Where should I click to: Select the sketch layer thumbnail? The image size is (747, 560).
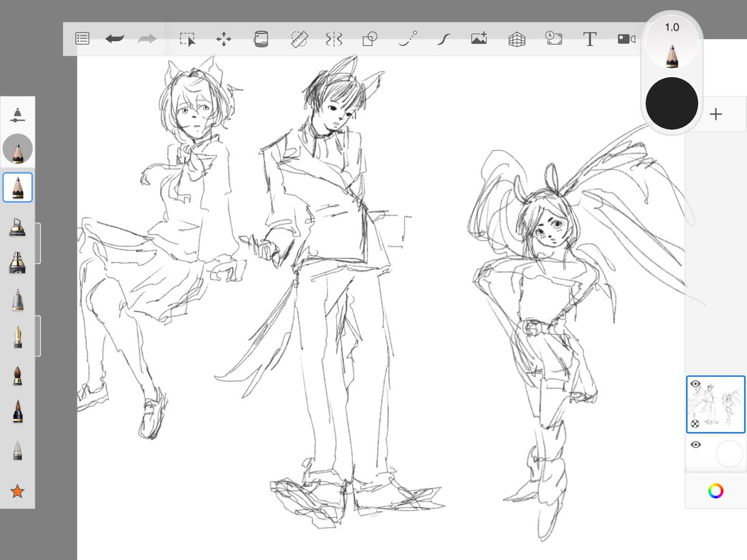coord(716,404)
